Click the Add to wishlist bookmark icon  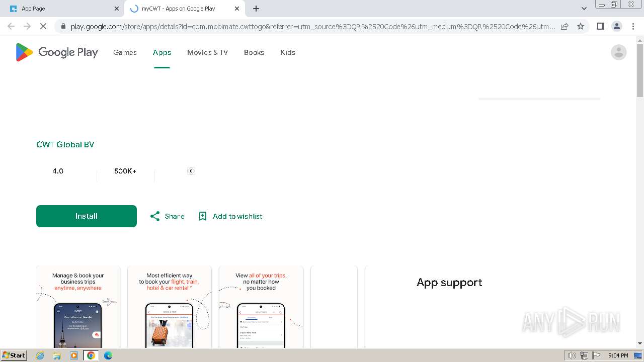pyautogui.click(x=203, y=216)
